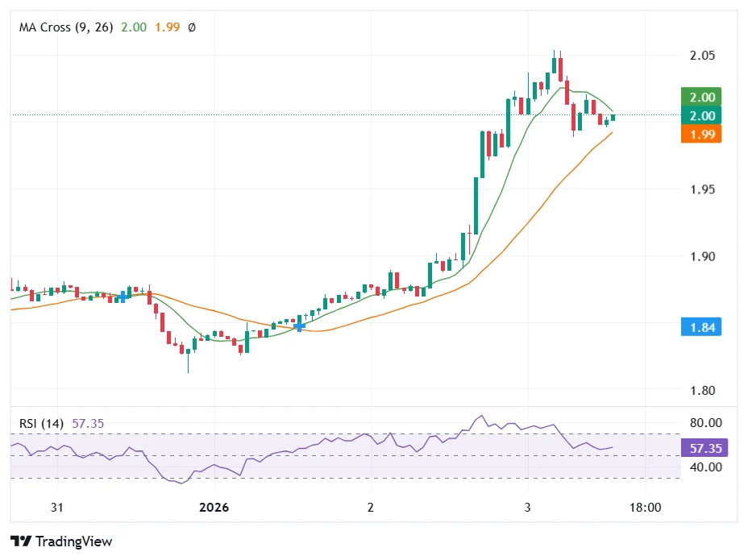
Task: Click the 2026 date on time axis
Action: [x=214, y=508]
